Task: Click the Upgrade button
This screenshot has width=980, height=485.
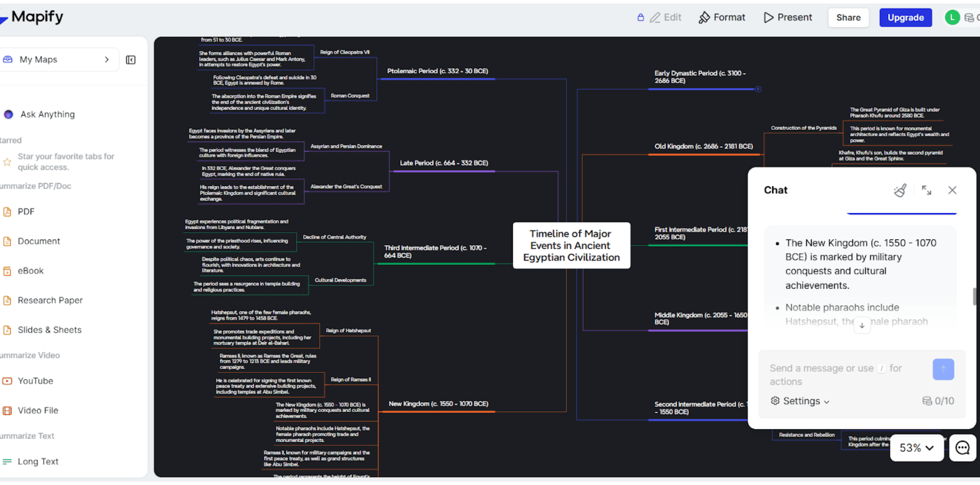Action: pyautogui.click(x=906, y=17)
